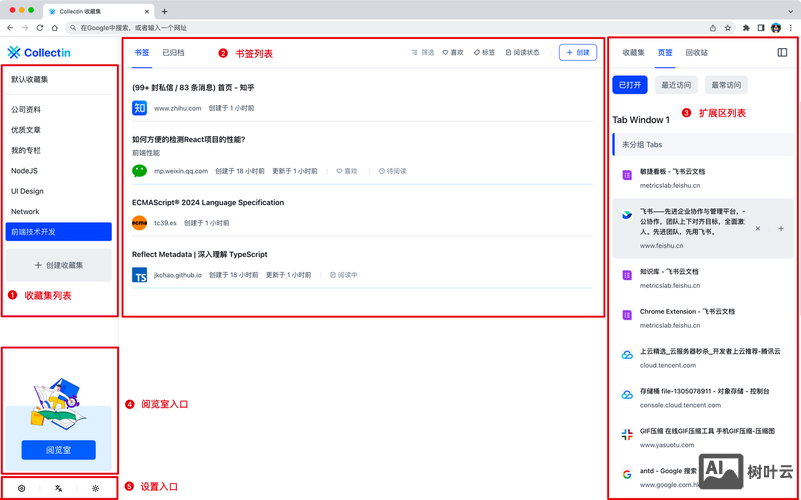This screenshot has height=500, width=801.
Task: Click the WeChat favicon on the React bookmark
Action: tap(139, 171)
